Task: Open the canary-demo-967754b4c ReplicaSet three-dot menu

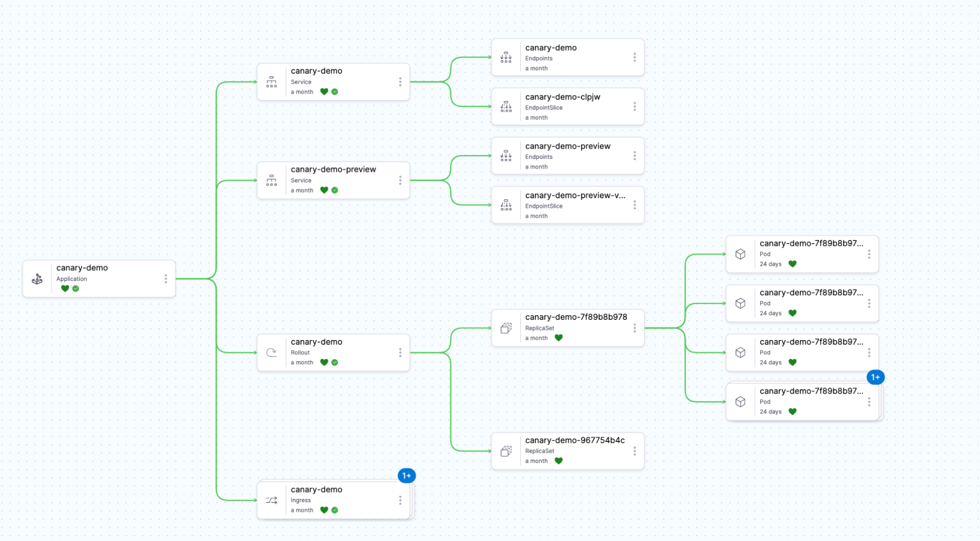Action: pyautogui.click(x=634, y=451)
